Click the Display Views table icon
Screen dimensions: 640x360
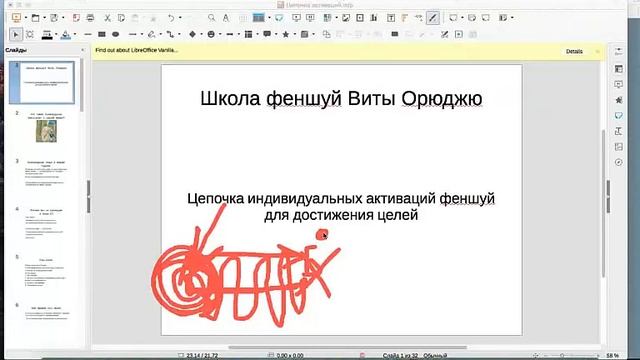click(258, 18)
